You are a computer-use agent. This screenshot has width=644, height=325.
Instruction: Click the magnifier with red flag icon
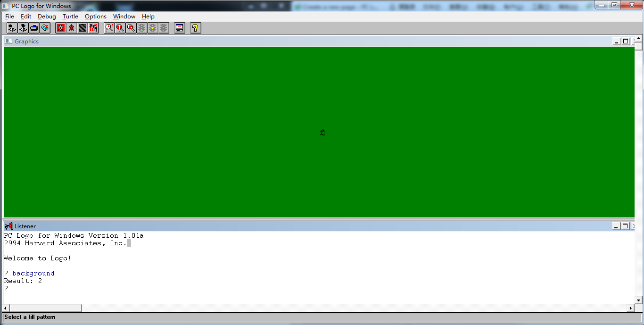point(131,28)
